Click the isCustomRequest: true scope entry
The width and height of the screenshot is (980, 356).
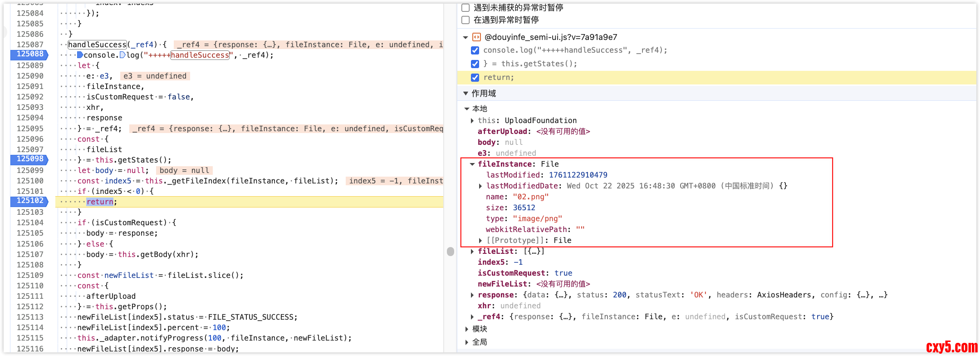pos(525,273)
